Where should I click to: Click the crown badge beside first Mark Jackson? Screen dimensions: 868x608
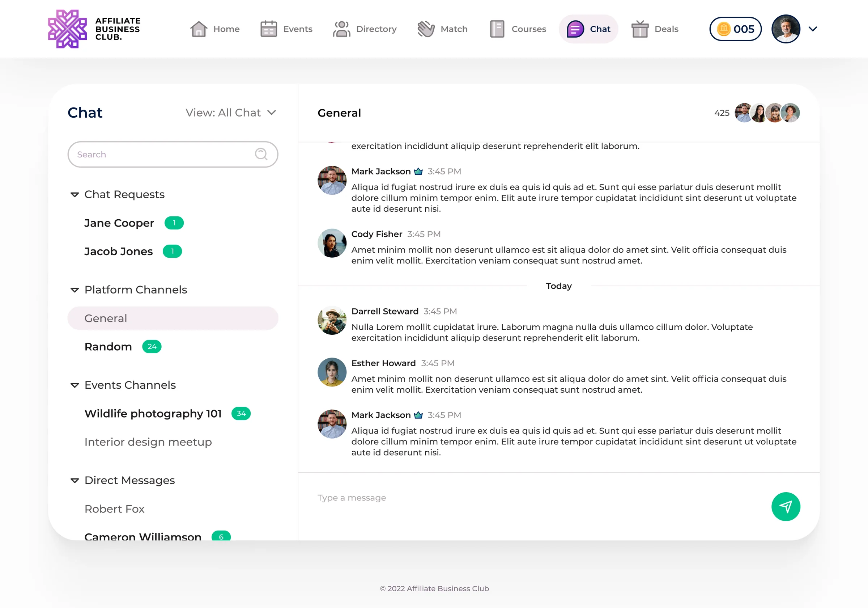418,172
